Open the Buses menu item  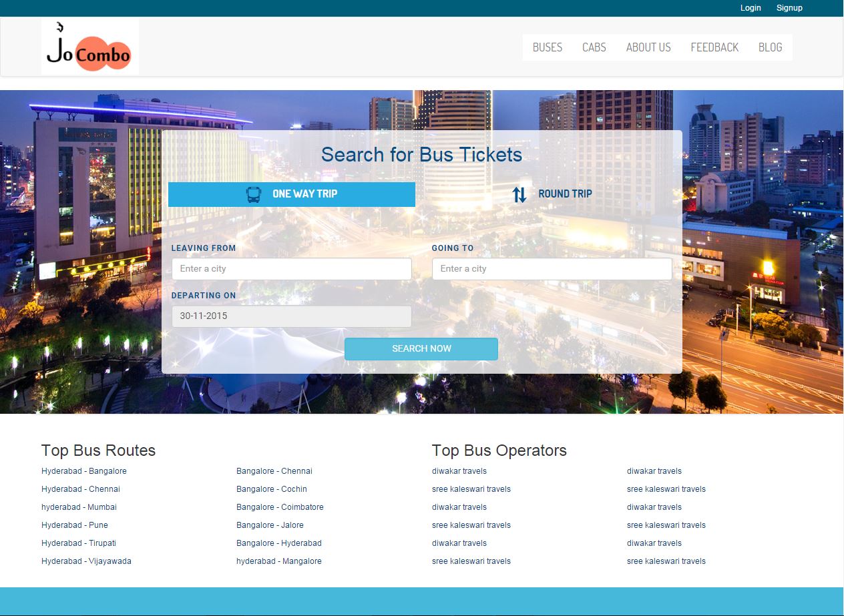(548, 47)
